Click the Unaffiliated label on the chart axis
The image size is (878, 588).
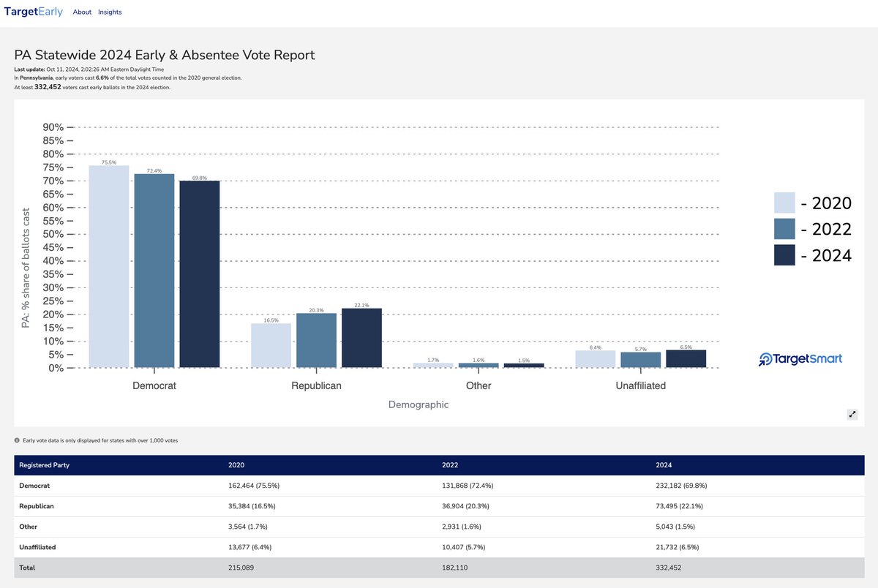[x=640, y=385]
